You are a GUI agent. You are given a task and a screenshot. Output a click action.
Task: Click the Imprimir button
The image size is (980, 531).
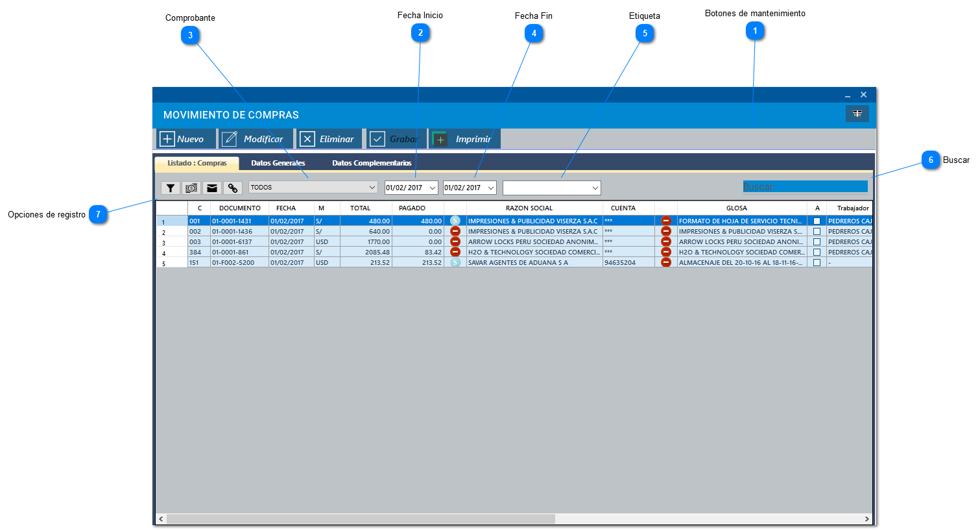coord(464,139)
